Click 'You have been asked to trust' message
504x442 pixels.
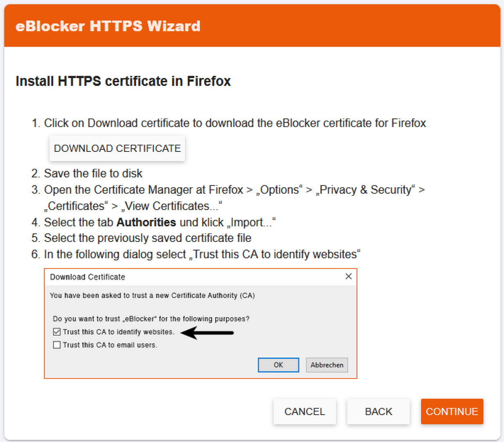[x=152, y=295]
